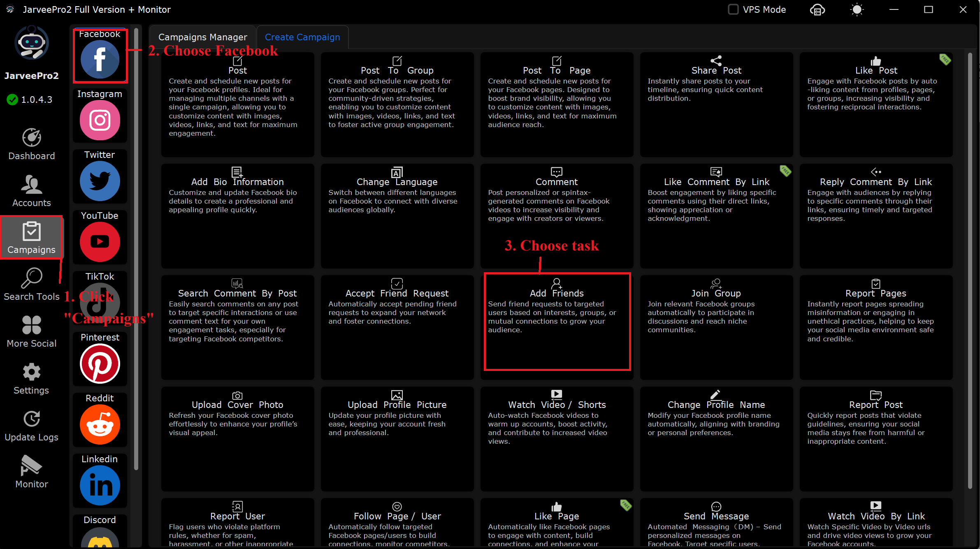Click the Watch Video By Link icon
Viewport: 980px width, 549px height.
pos(876,505)
